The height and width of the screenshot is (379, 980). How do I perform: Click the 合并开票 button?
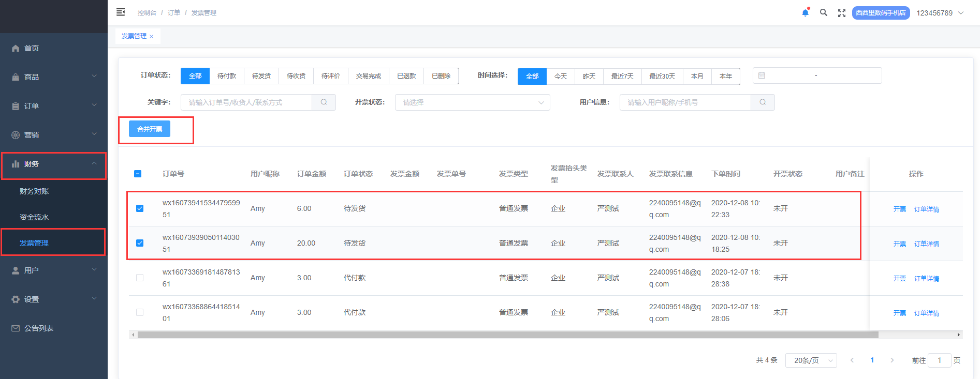click(150, 129)
